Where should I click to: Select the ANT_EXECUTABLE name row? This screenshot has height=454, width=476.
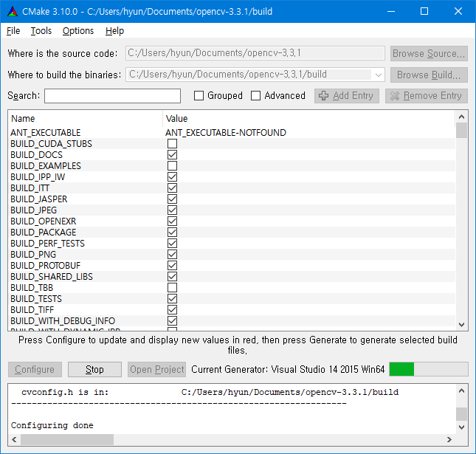(x=46, y=133)
